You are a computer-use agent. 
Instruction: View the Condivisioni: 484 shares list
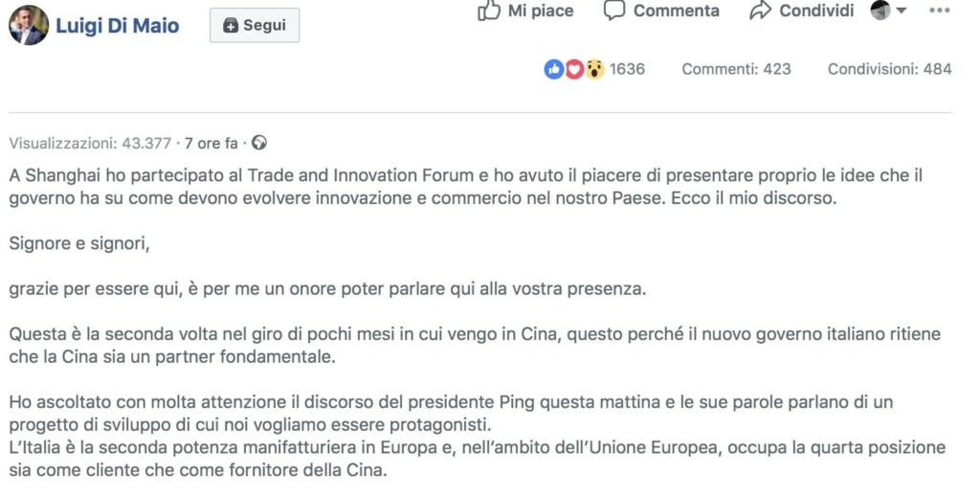[889, 69]
